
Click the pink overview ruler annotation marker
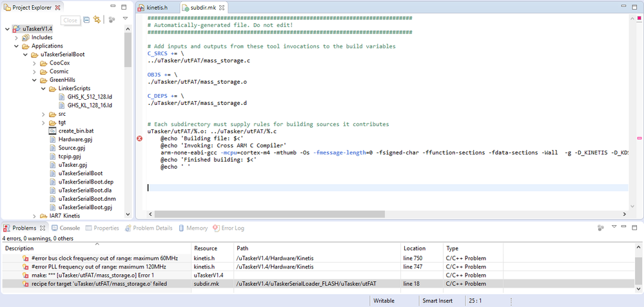(x=639, y=139)
